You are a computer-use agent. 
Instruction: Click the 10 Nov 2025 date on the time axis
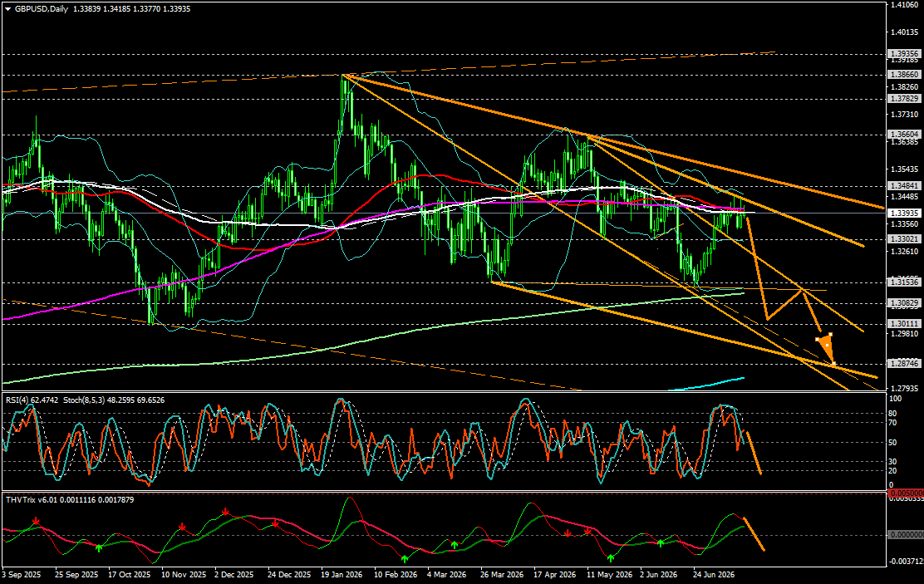click(184, 575)
